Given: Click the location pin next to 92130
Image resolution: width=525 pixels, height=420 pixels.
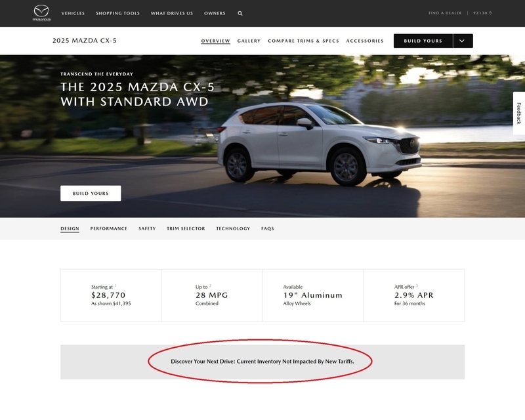Looking at the screenshot, I should [x=490, y=13].
